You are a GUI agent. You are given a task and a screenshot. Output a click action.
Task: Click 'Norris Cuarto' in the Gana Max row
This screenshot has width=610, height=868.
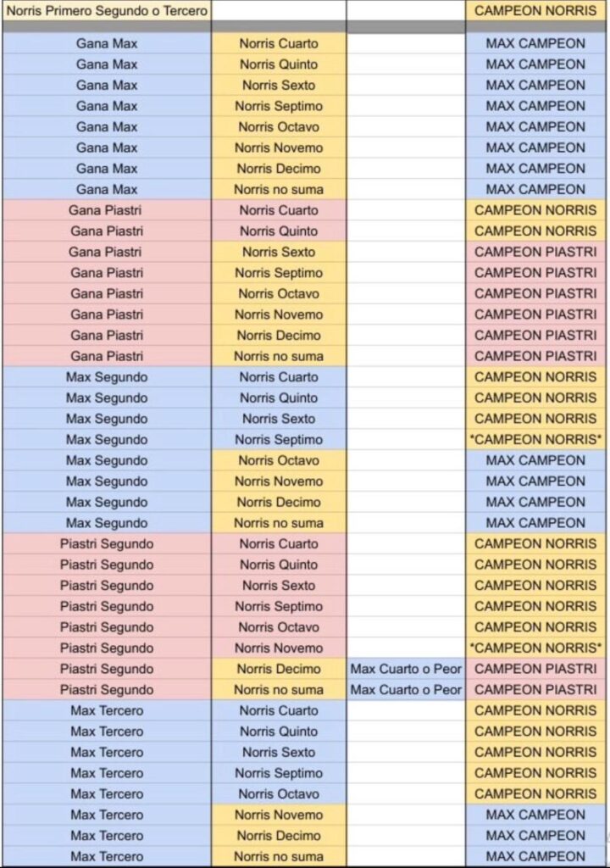[279, 43]
